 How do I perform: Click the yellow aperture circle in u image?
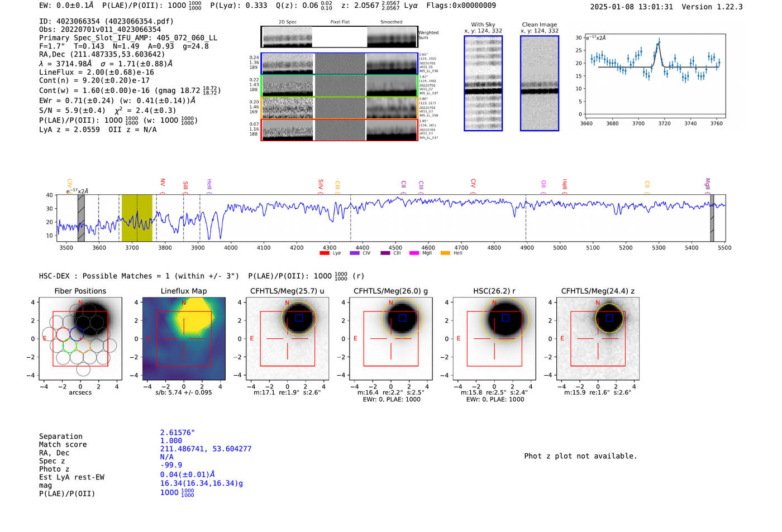(299, 318)
